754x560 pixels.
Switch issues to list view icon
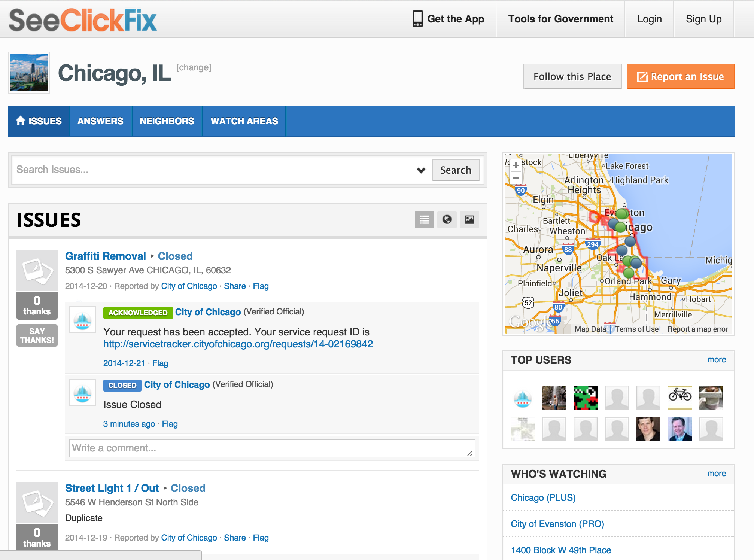pyautogui.click(x=424, y=220)
